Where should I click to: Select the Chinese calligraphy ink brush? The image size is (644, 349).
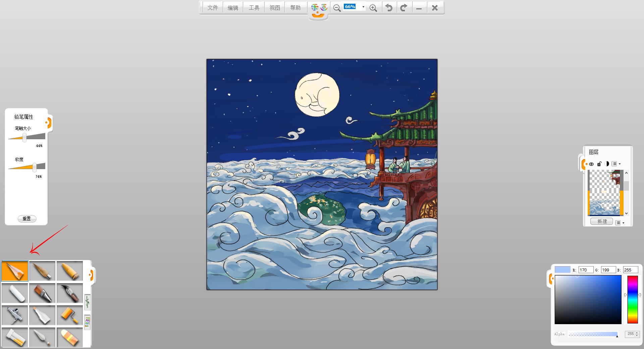tap(70, 293)
